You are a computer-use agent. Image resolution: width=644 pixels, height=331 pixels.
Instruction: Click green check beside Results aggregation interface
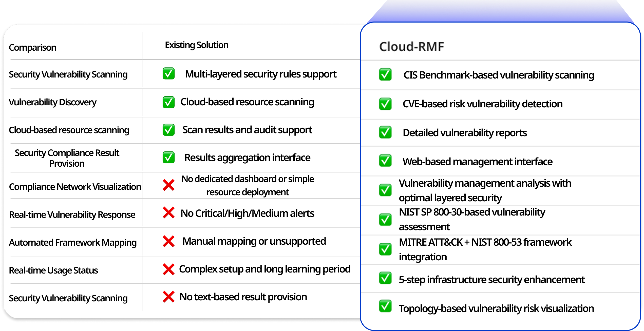coord(168,157)
